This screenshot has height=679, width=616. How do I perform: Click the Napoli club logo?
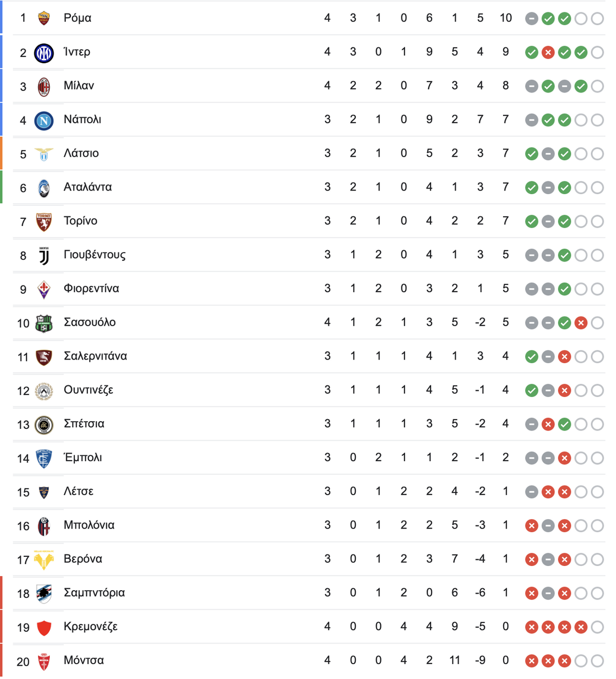pos(44,121)
